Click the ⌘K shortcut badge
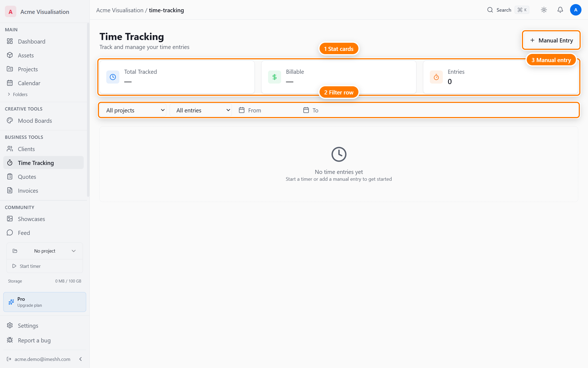The image size is (588, 368). [x=522, y=10]
